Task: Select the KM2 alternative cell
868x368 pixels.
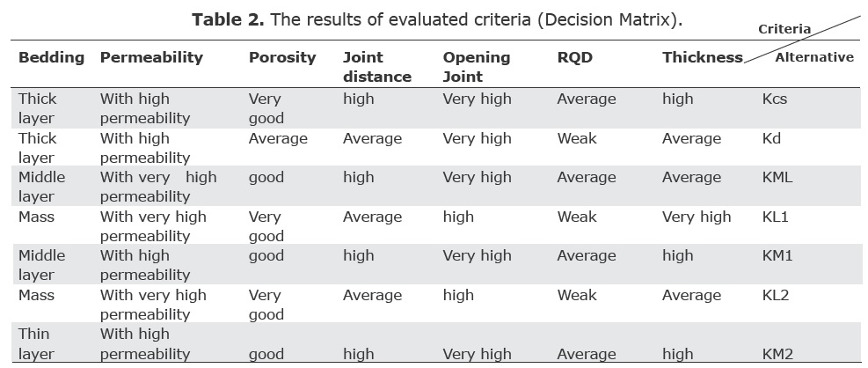Action: tap(777, 354)
